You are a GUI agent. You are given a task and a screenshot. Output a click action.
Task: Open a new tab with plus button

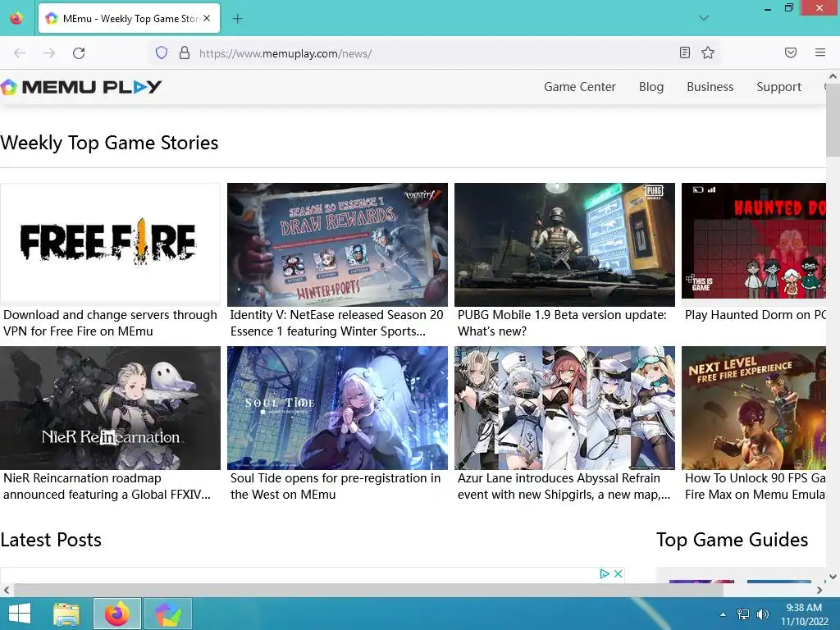pyautogui.click(x=237, y=19)
